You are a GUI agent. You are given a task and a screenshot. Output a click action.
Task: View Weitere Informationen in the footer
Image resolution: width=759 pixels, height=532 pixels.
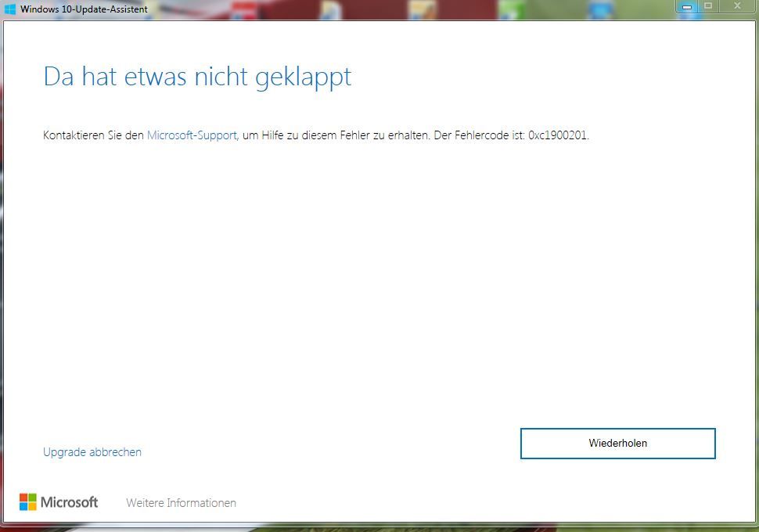[x=181, y=502]
